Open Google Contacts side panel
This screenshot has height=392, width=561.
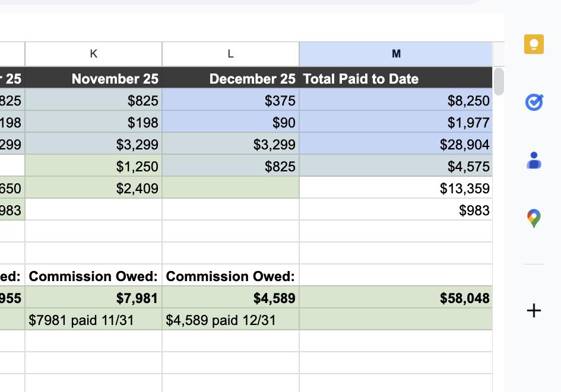(533, 160)
